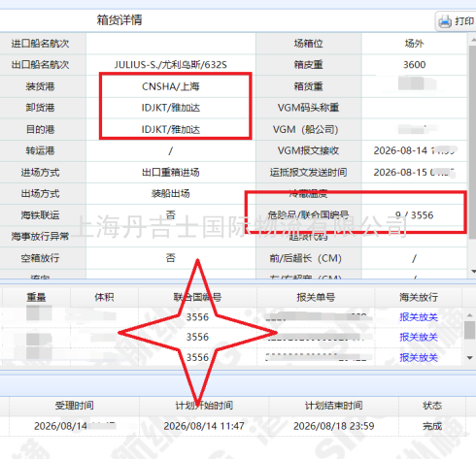The image size is (476, 459).
Task: Click the dangerous goods value 9 / 3556
Action: click(x=414, y=215)
